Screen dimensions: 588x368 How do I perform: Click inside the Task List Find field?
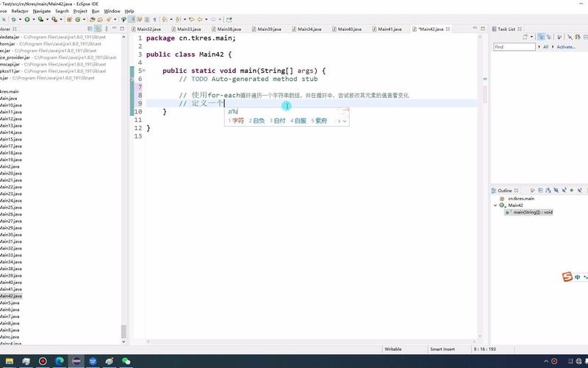click(x=514, y=47)
